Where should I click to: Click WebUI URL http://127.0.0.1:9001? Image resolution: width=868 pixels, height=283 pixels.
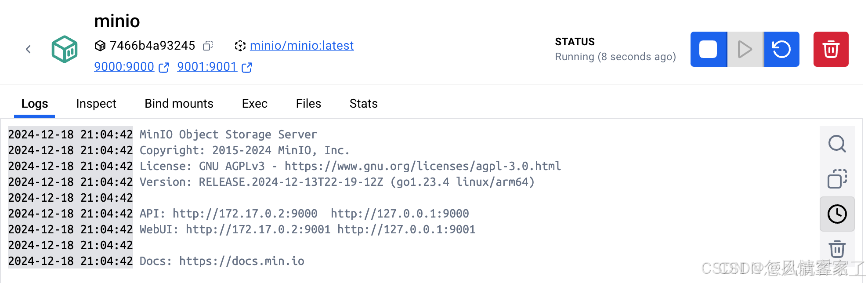coord(406,229)
